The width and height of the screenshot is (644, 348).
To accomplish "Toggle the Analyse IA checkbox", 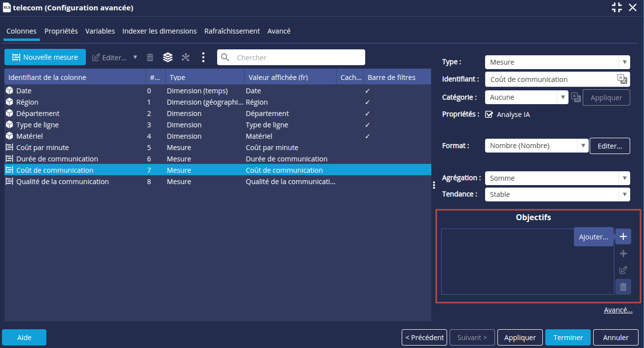I will pyautogui.click(x=489, y=115).
